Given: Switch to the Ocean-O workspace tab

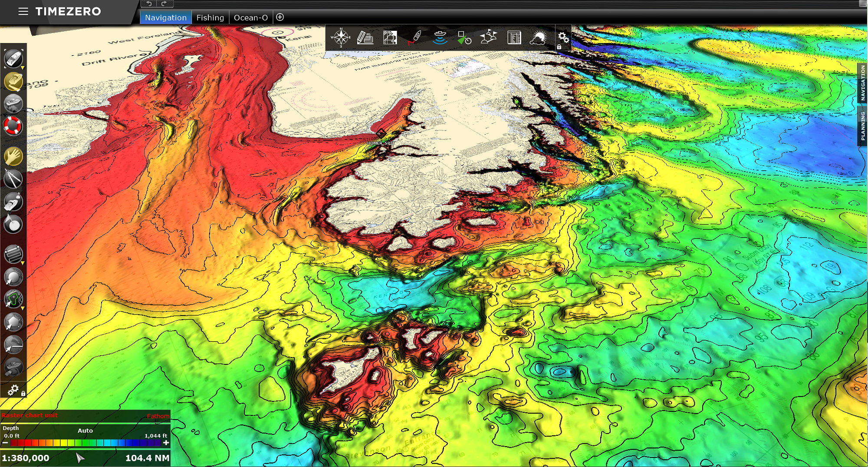Looking at the screenshot, I should (x=250, y=18).
